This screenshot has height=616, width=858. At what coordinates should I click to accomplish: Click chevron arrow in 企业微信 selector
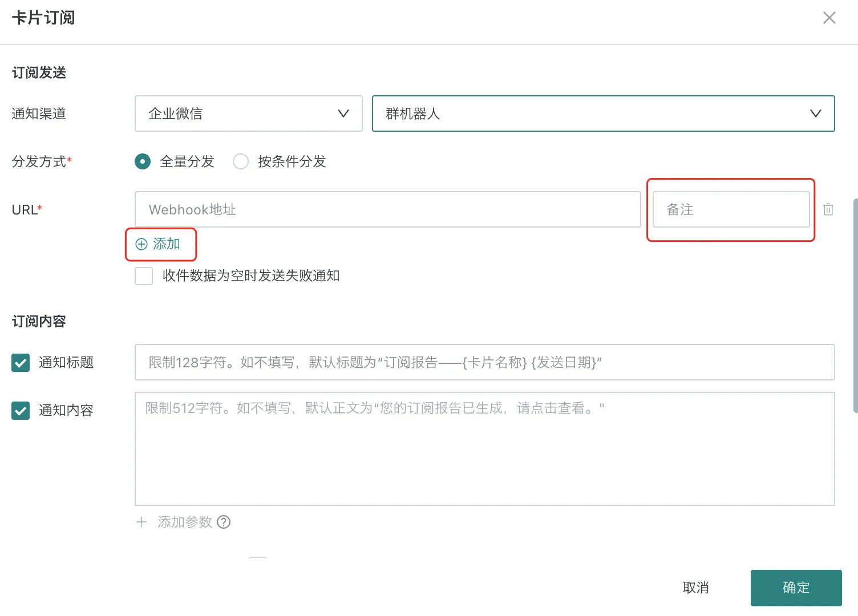pyautogui.click(x=343, y=114)
